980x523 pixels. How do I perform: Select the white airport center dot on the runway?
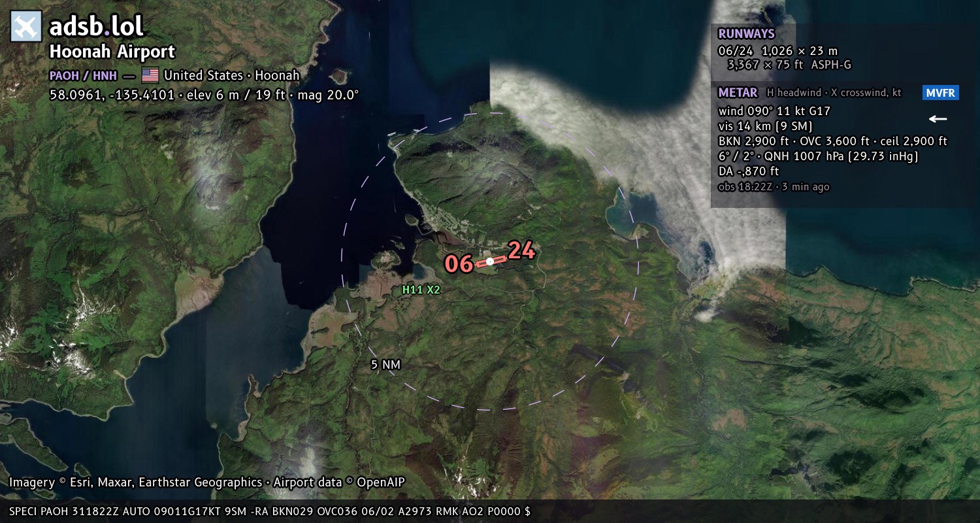click(x=490, y=261)
